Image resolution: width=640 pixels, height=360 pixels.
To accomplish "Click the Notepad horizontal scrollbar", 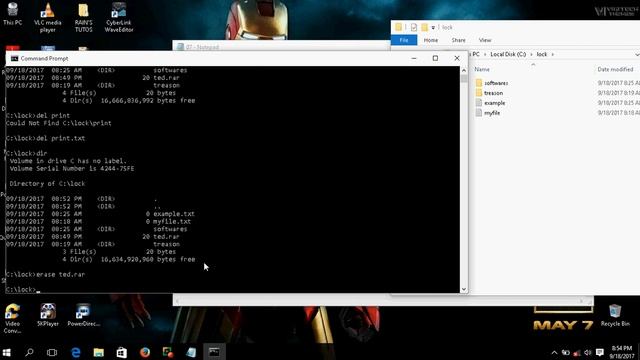I will [383, 301].
